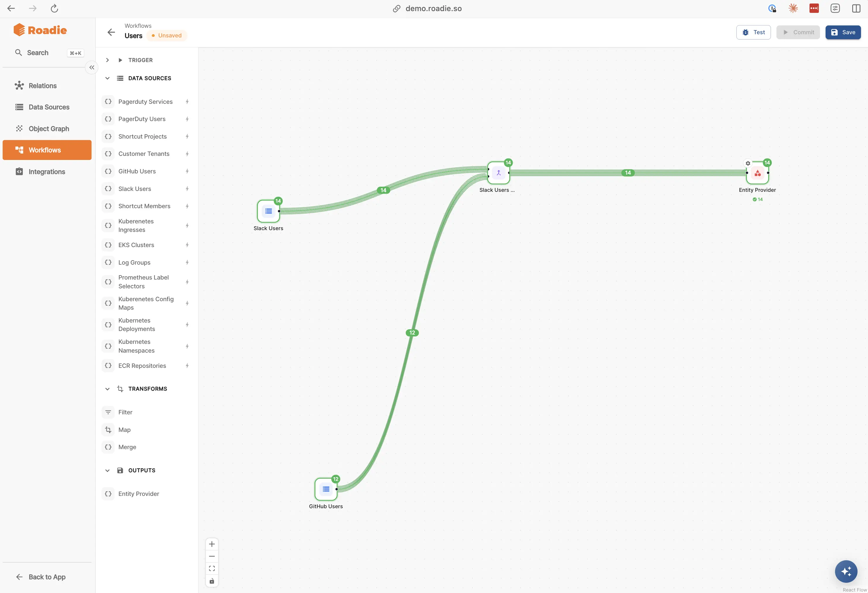Click the GitHub Users node on canvas
This screenshot has width=868, height=593.
(326, 489)
